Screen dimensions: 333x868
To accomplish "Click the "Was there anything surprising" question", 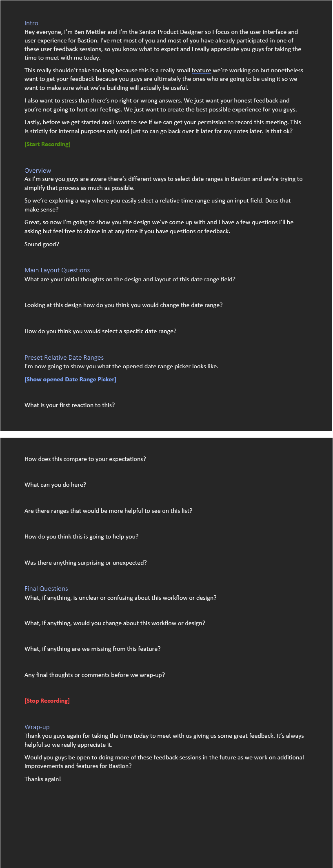I will pyautogui.click(x=86, y=563).
